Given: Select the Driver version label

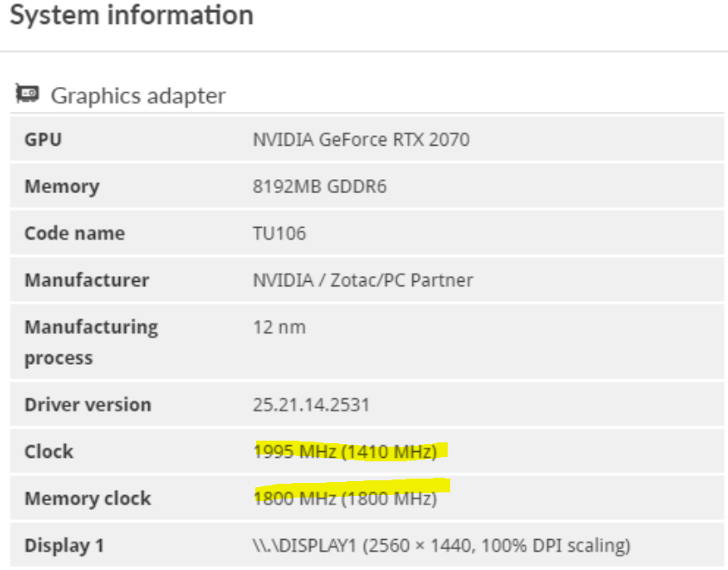Looking at the screenshot, I should pos(88,404).
